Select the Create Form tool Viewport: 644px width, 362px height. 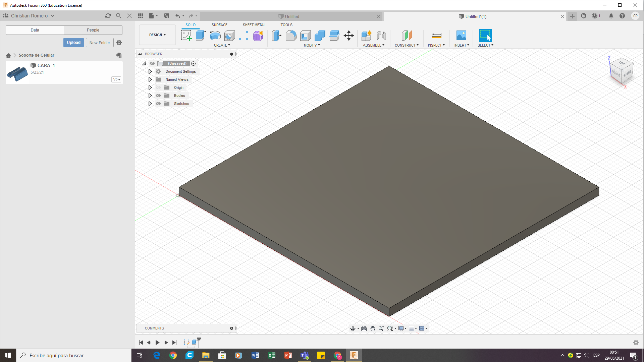(258, 35)
